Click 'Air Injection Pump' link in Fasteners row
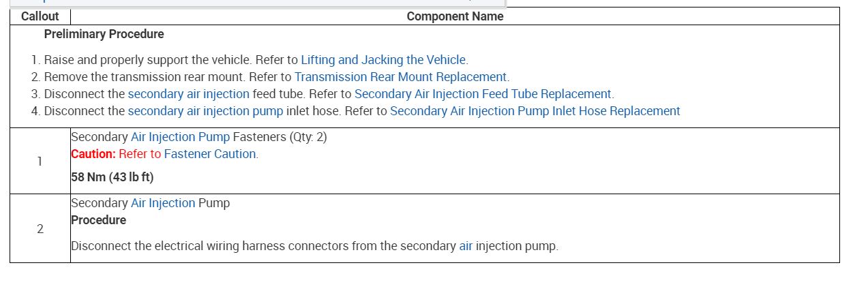This screenshot has height=291, width=868. click(x=180, y=137)
